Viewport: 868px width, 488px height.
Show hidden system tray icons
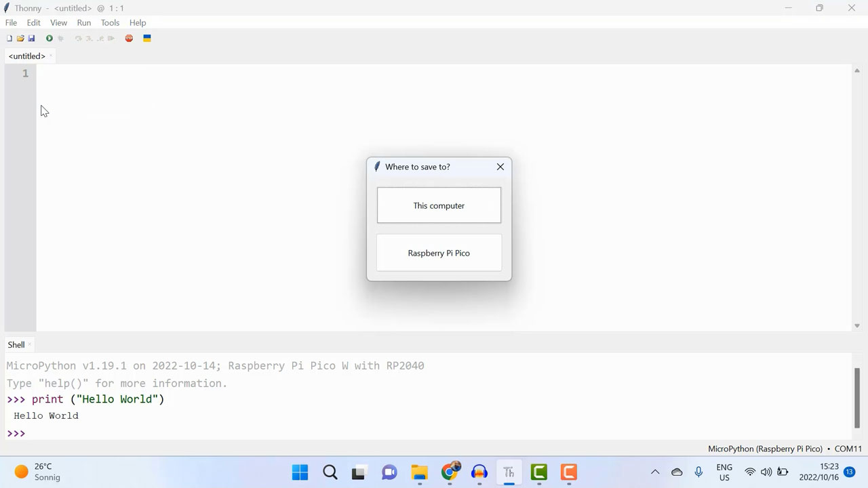point(654,472)
